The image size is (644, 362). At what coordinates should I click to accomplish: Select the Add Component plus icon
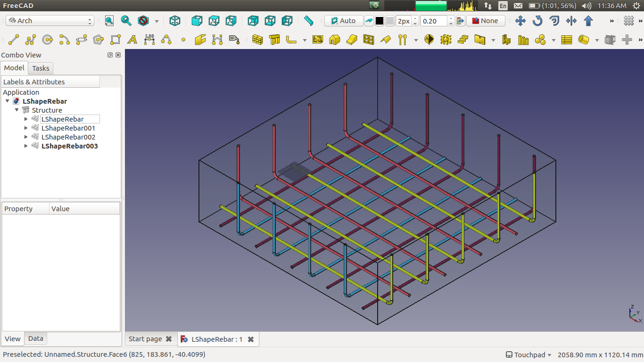coord(627,40)
